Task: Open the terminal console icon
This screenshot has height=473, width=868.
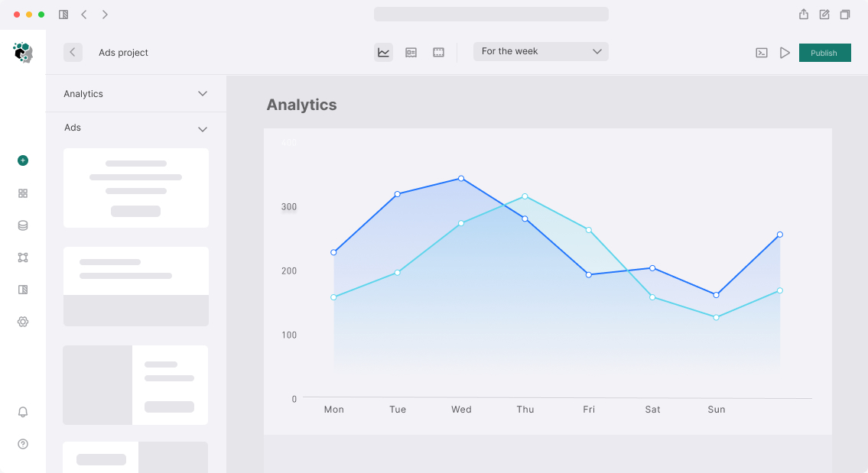Action: [x=762, y=53]
